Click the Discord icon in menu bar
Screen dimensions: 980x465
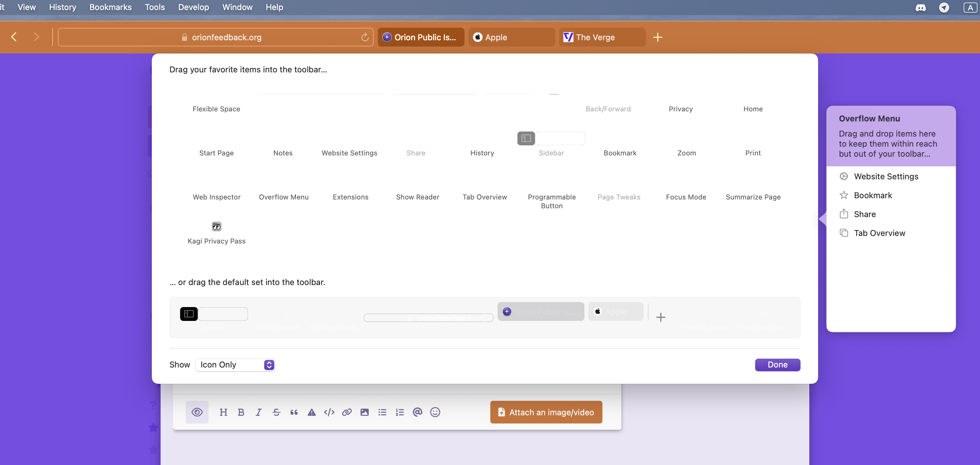click(920, 8)
